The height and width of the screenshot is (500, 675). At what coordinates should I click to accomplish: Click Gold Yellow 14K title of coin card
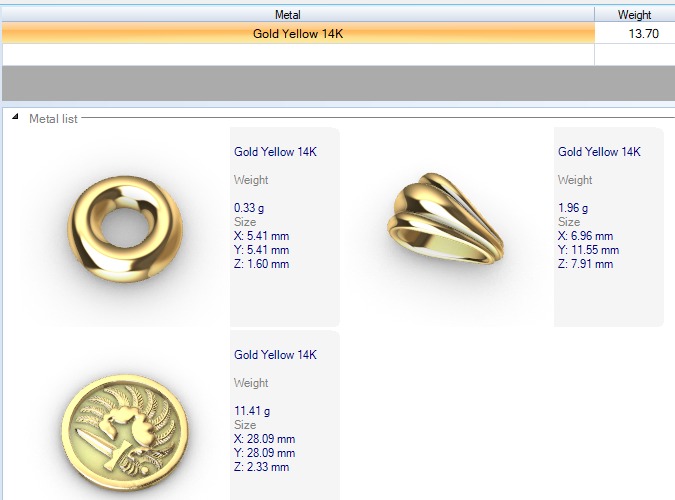[x=276, y=354]
